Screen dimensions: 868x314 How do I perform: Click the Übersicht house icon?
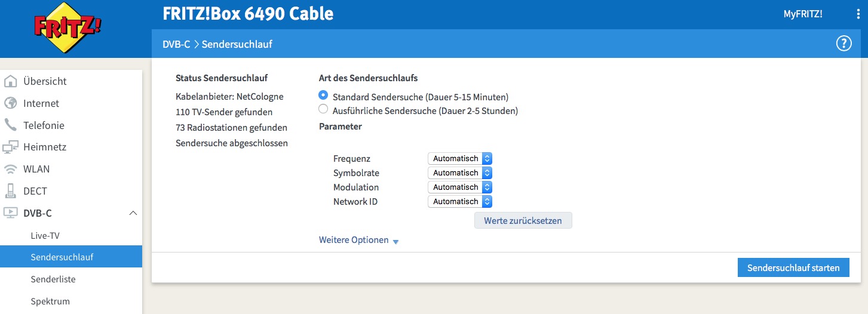click(10, 81)
